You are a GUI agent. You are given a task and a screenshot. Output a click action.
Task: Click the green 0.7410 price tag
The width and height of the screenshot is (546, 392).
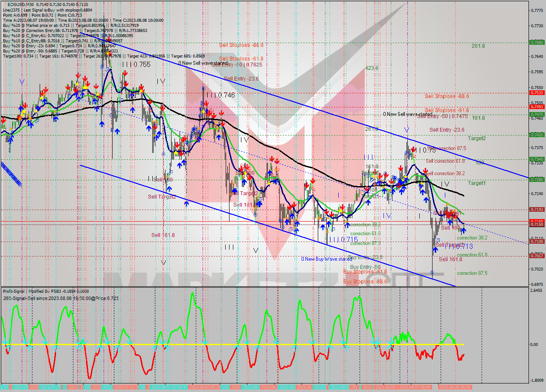pos(536,135)
